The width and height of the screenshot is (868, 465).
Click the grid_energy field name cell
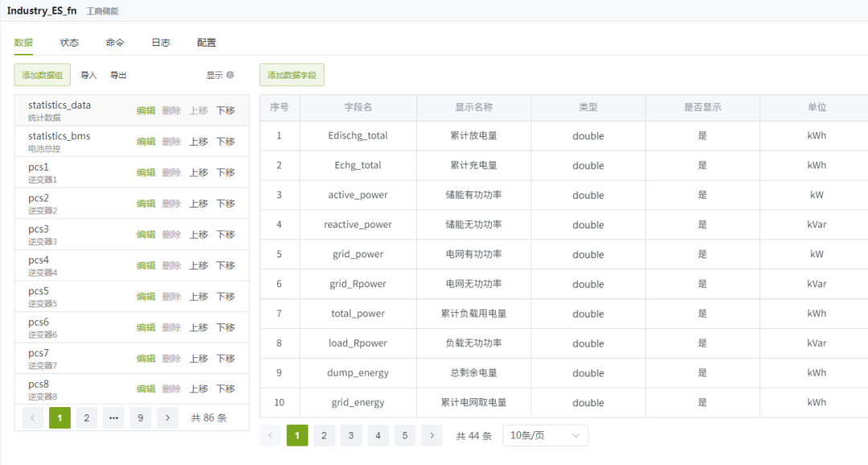358,402
